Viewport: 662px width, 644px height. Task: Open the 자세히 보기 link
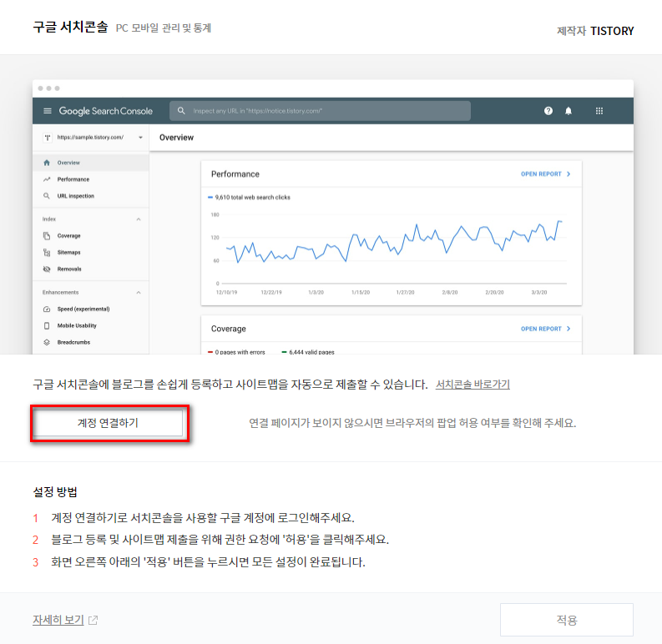(x=58, y=620)
